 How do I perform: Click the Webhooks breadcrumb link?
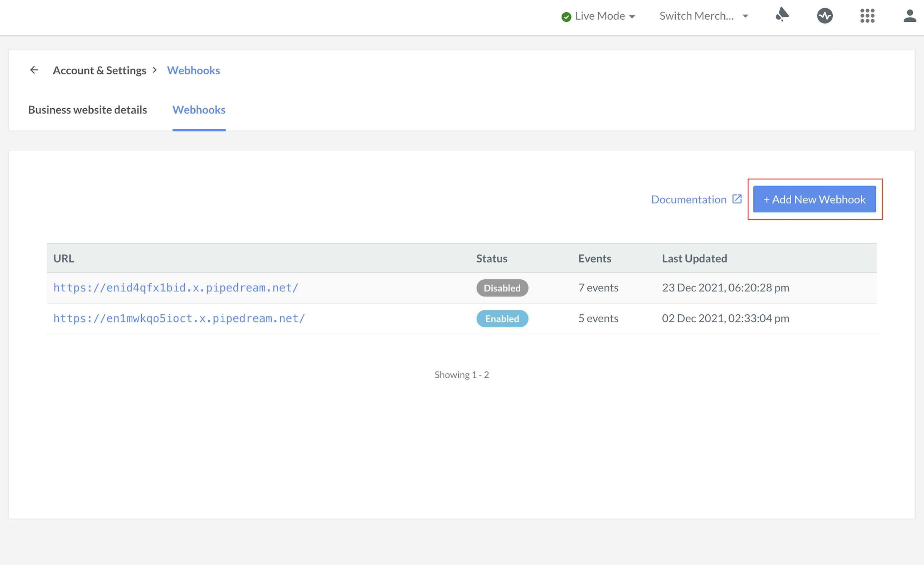pyautogui.click(x=194, y=70)
